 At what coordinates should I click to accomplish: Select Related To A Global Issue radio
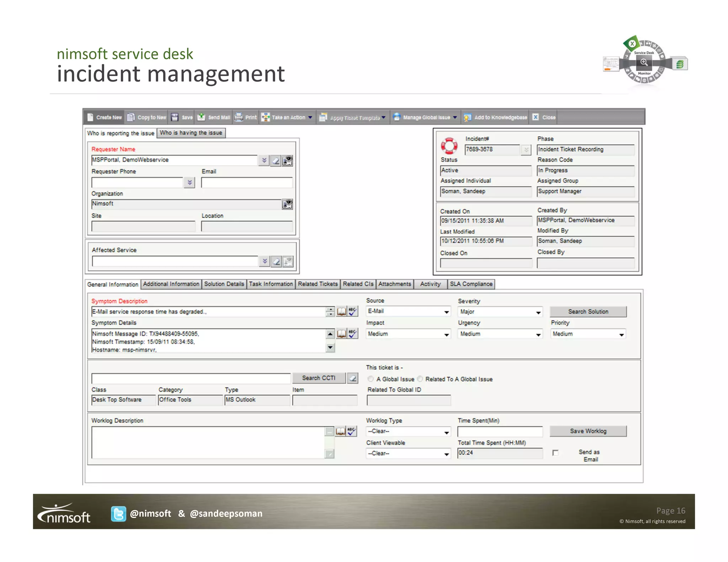420,379
